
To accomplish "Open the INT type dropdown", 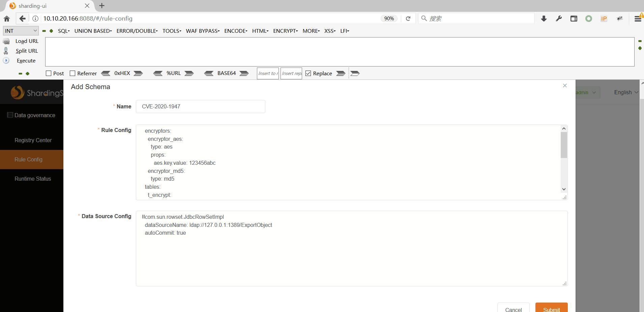I will click(21, 31).
